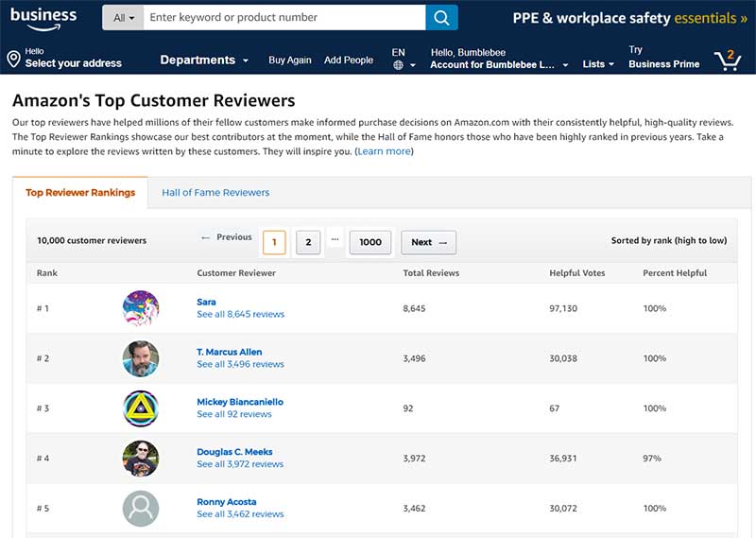
Task: Click Try Business Prime
Action: pyautogui.click(x=664, y=58)
